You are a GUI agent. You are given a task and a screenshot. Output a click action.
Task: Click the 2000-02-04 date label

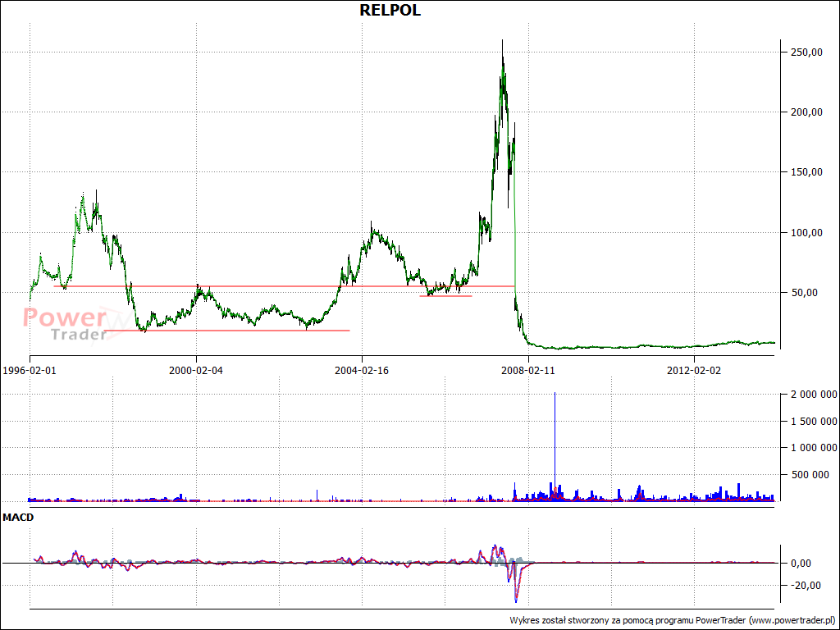[x=196, y=370]
